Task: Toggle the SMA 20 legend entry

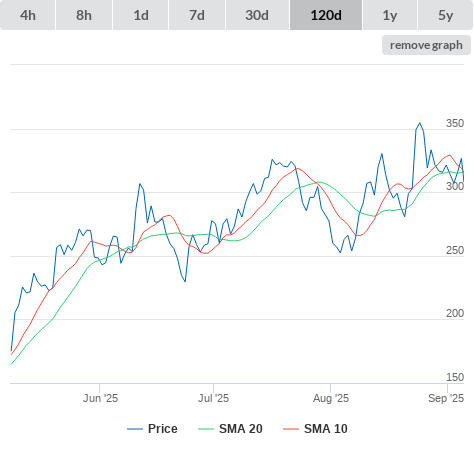Action: click(230, 429)
